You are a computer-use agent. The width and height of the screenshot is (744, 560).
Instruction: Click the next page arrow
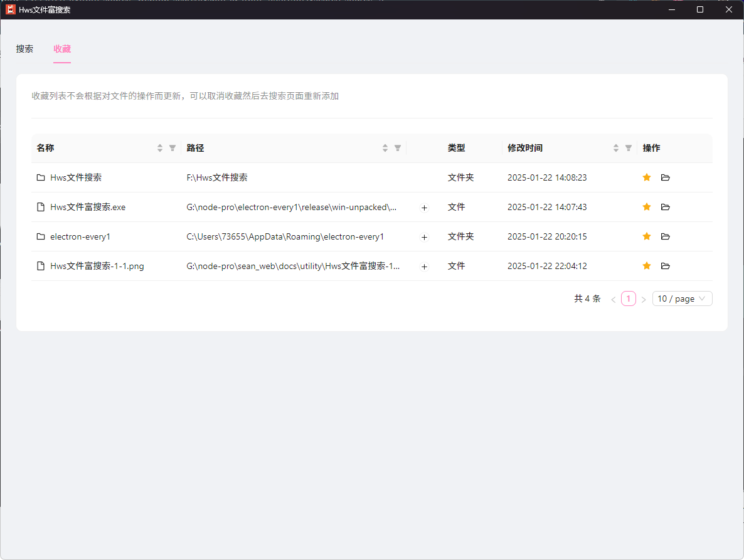click(644, 298)
